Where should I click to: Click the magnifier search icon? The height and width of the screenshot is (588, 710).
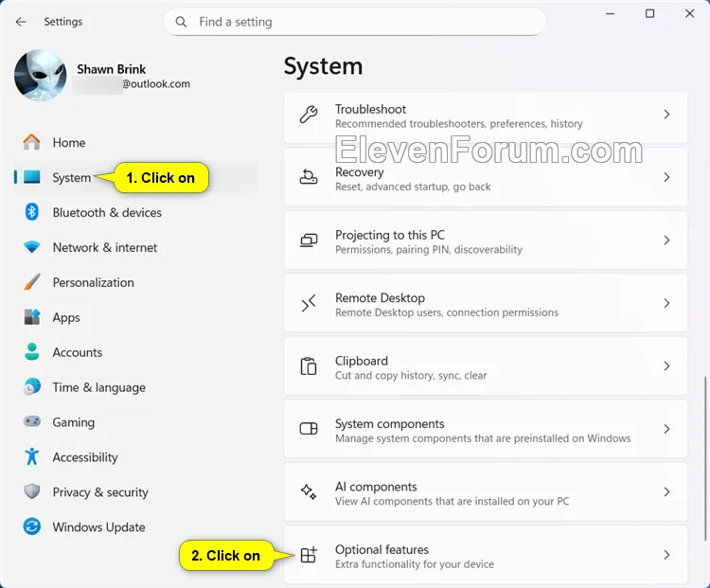pyautogui.click(x=181, y=22)
